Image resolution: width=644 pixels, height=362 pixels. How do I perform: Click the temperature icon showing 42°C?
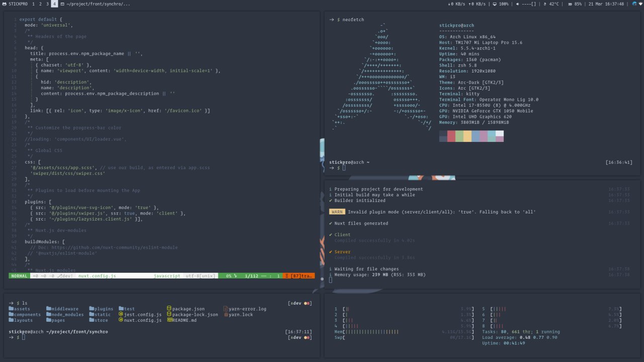(545, 4)
